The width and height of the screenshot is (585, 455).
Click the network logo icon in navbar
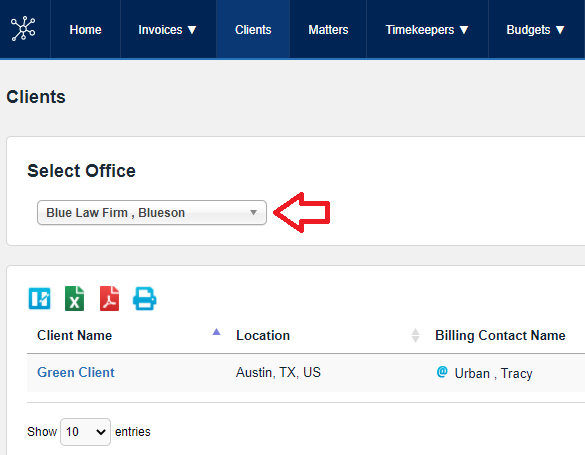pyautogui.click(x=23, y=28)
